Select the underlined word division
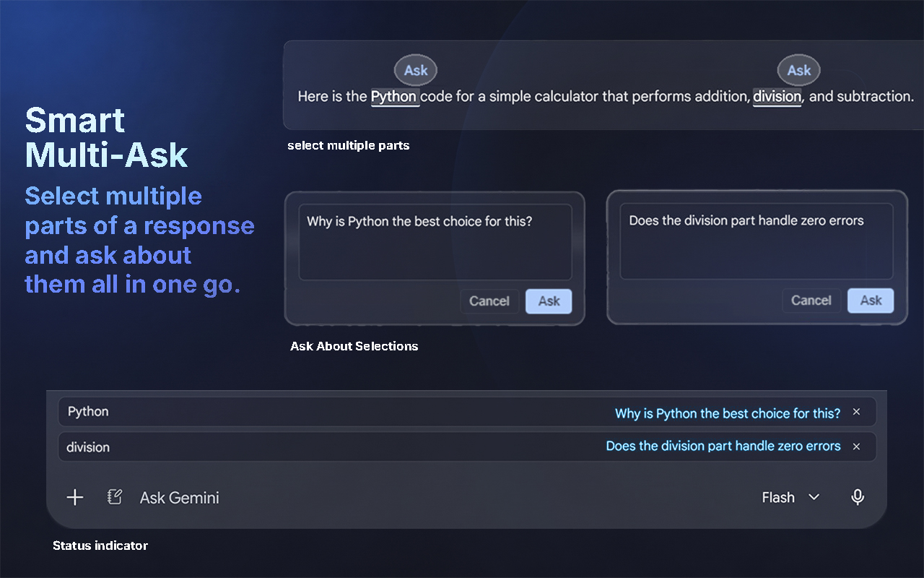Screen dimensions: 924x578 point(777,96)
